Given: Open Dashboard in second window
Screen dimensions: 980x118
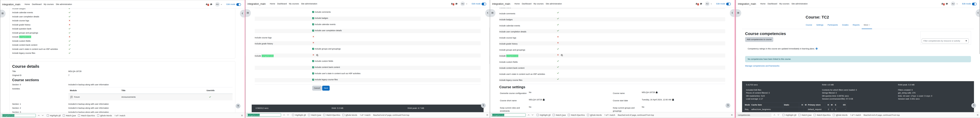Looking at the screenshot, I should (282, 4).
